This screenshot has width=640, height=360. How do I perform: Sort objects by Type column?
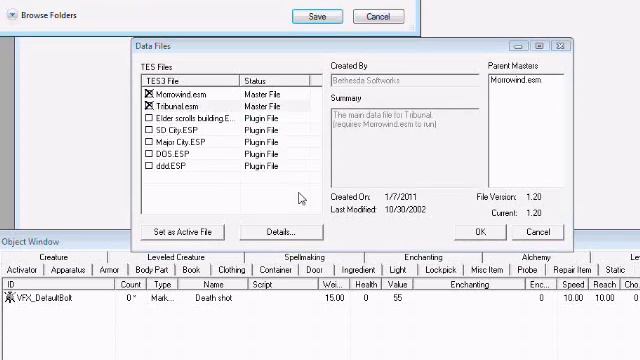tap(162, 284)
